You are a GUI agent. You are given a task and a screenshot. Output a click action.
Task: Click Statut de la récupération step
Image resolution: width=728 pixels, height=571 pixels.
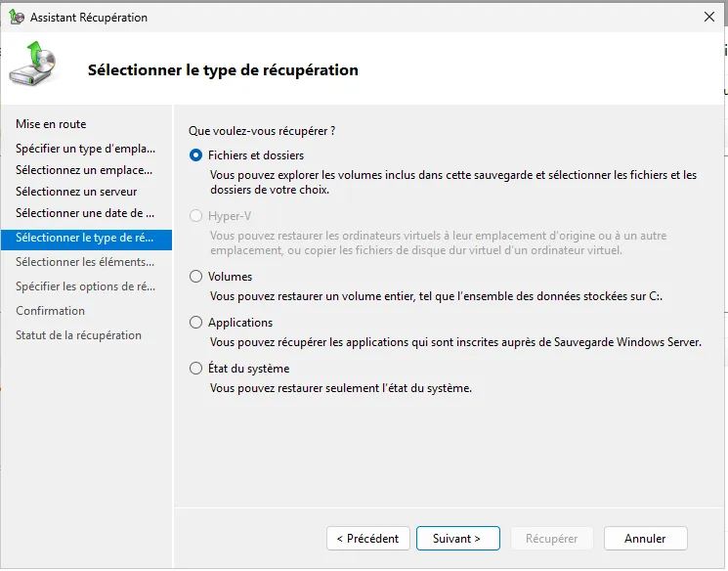[78, 335]
